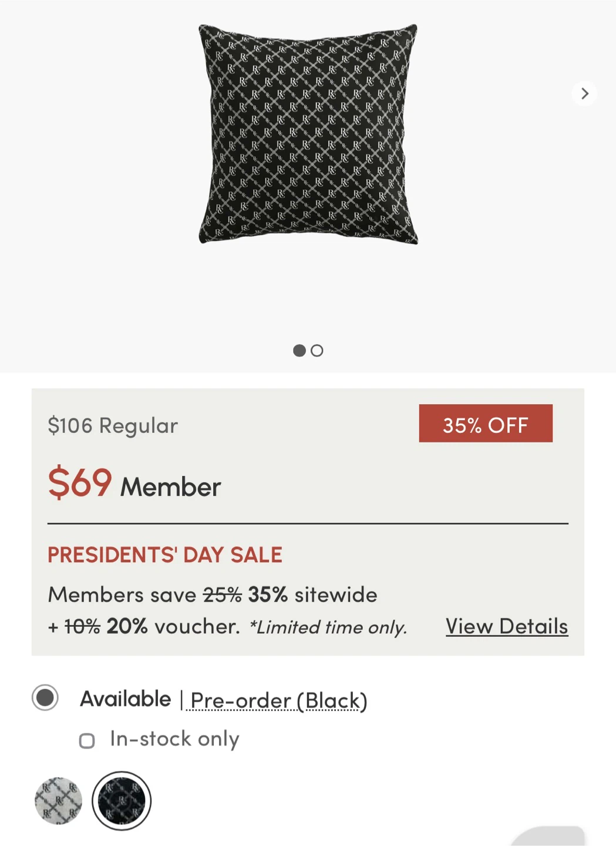
Task: Enable the In-stock only checkbox
Action: (87, 741)
